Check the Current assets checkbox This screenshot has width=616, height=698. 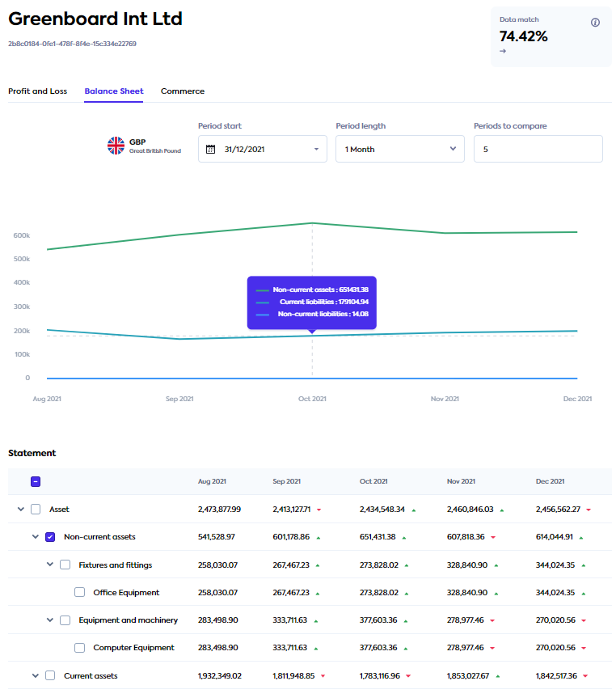[50, 675]
